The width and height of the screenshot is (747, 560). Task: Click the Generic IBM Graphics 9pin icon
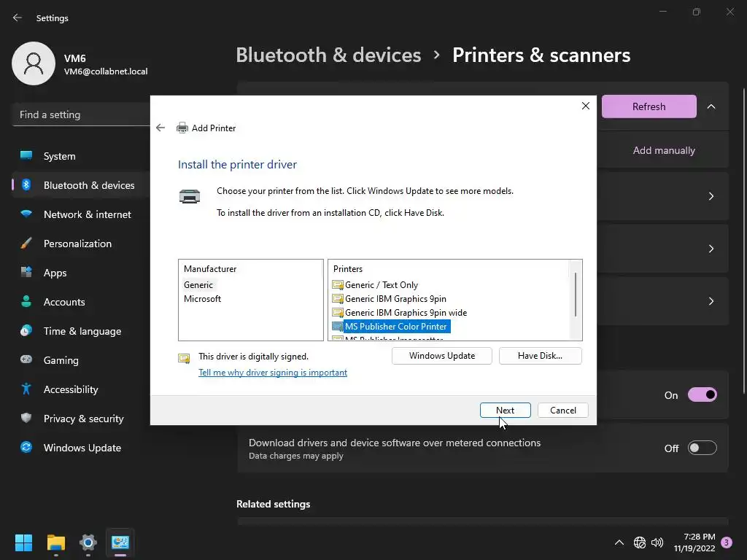pyautogui.click(x=338, y=298)
